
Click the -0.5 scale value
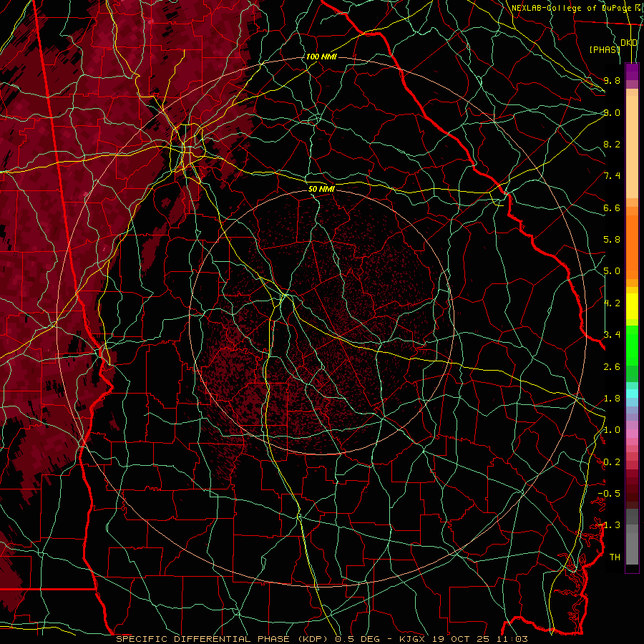[x=609, y=494]
